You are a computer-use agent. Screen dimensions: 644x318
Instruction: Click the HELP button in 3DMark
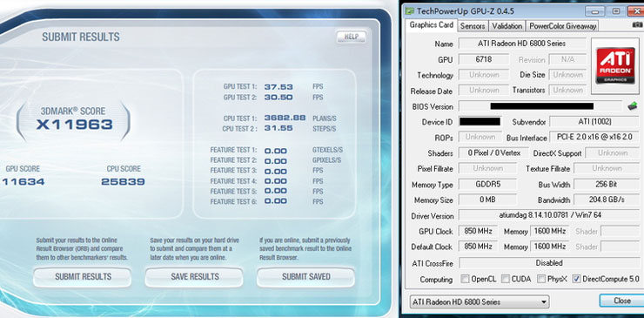click(352, 37)
